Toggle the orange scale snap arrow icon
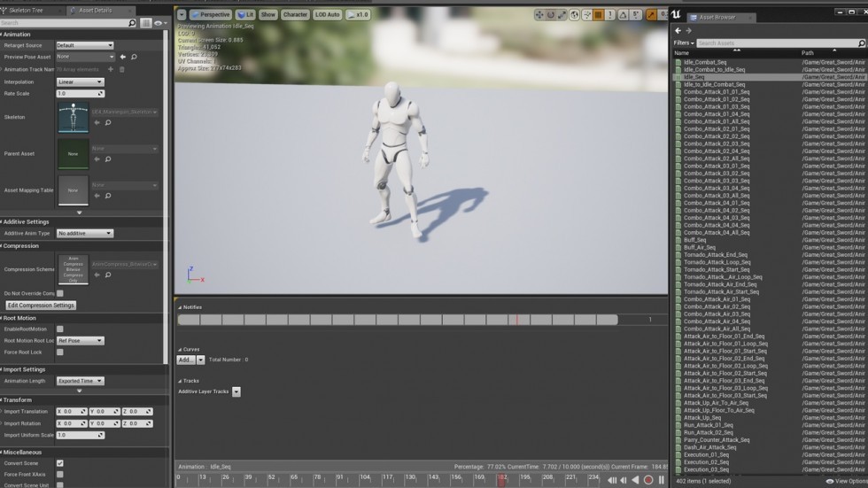868x488 pixels. (x=651, y=15)
